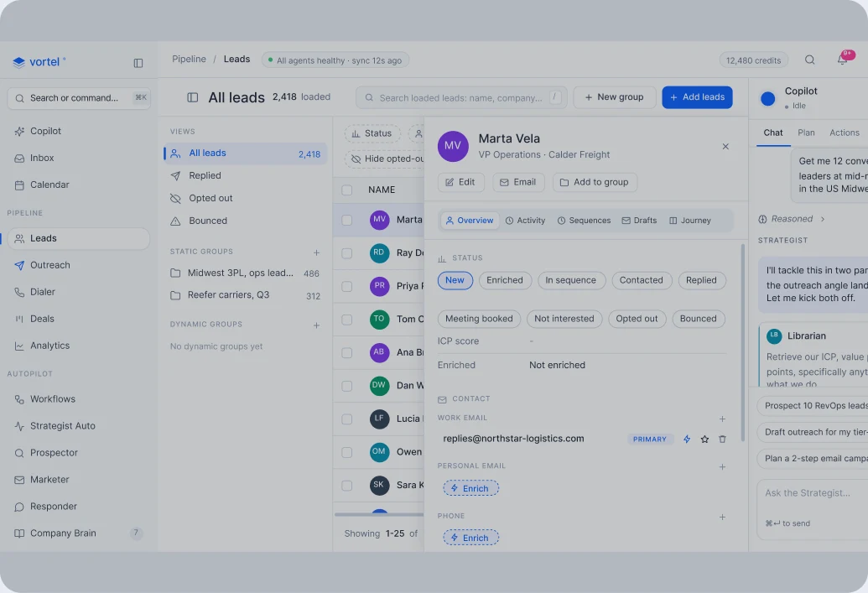Check the Marta row checkbox

346,220
